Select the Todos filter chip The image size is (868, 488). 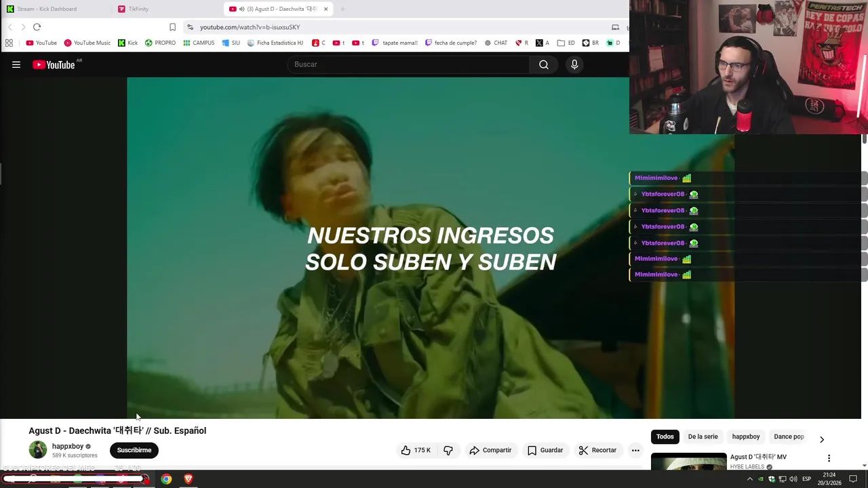pyautogui.click(x=665, y=436)
